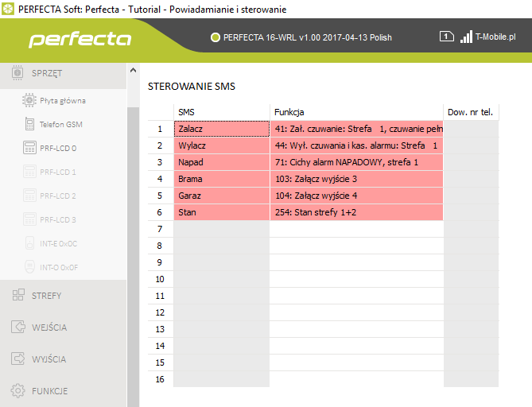Select Płyta główna in sidebar
The height and width of the screenshot is (407, 532).
point(63,101)
